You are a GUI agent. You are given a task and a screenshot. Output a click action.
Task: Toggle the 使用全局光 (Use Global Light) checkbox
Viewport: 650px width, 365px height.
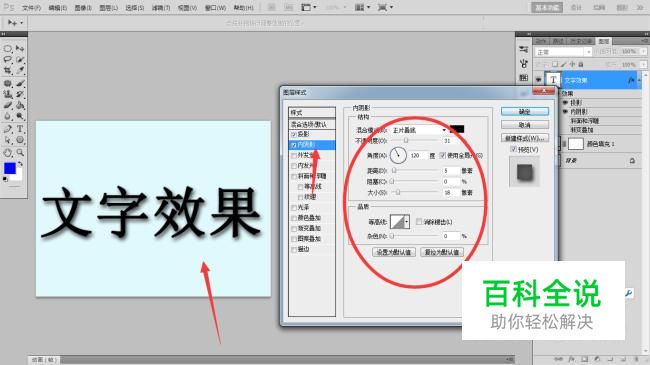pyautogui.click(x=443, y=156)
